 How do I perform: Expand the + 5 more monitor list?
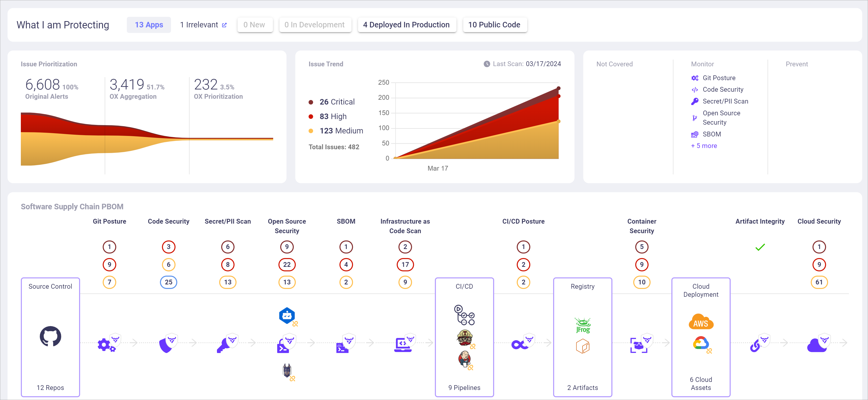coord(704,146)
